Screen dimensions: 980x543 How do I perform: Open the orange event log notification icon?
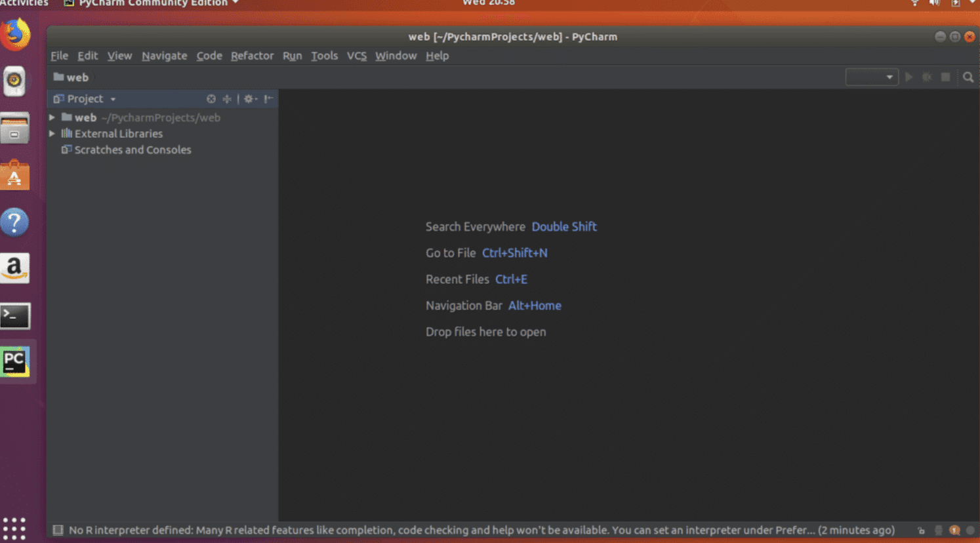954,530
